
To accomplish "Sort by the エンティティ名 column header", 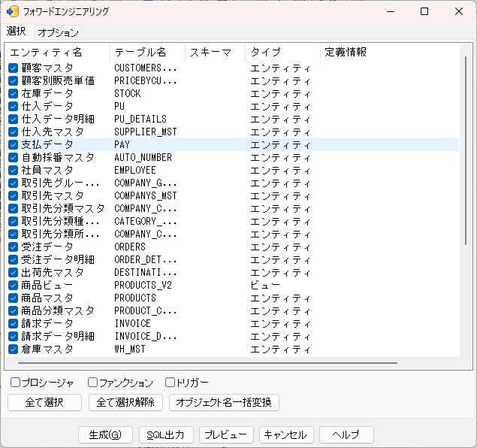I will point(58,53).
